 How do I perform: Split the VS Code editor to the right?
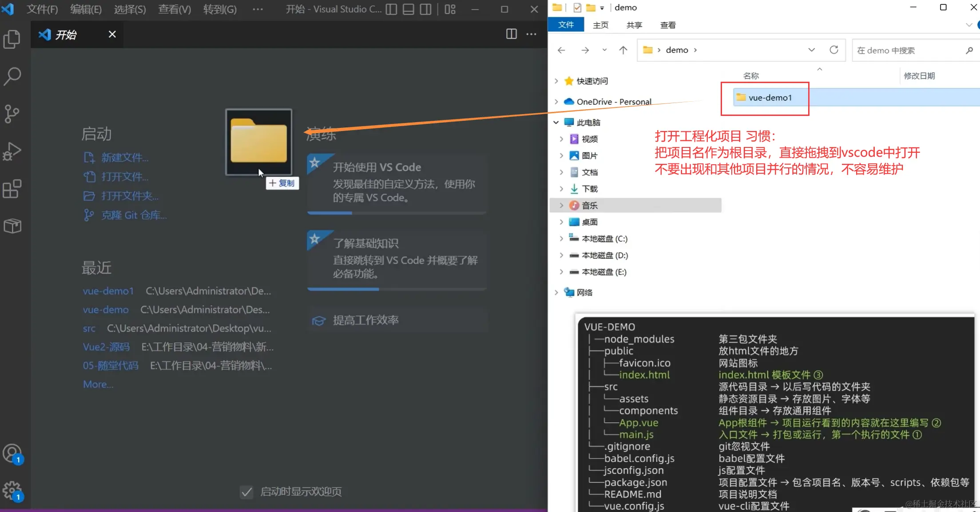click(x=512, y=34)
